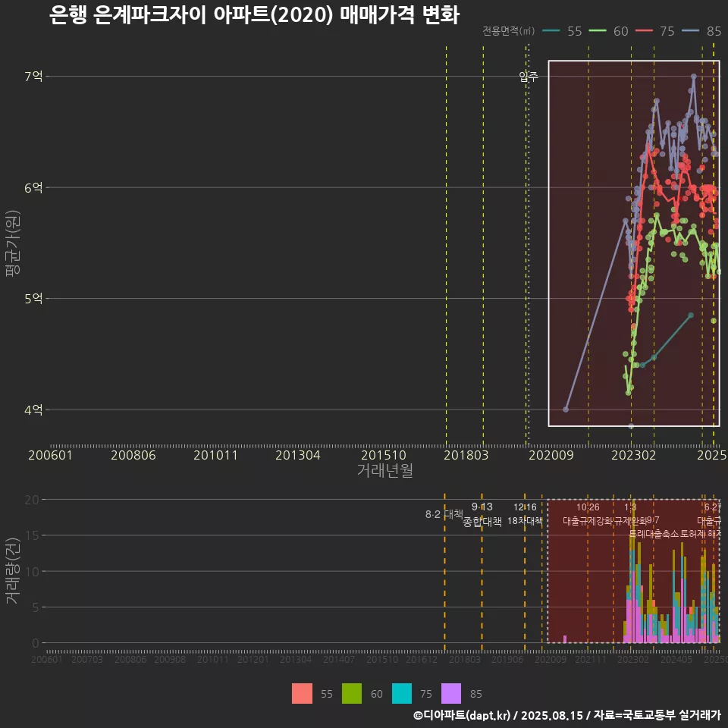Click the 201011 label on price chart axis

pos(215,455)
